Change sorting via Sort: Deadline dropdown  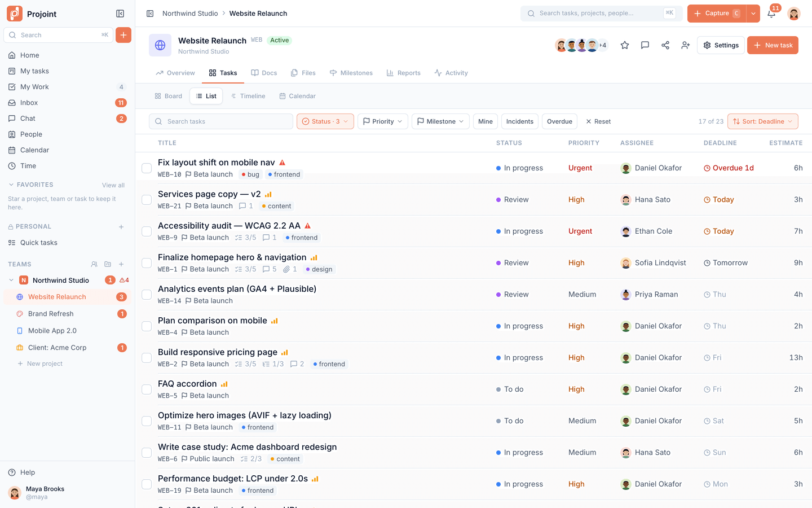coord(763,121)
